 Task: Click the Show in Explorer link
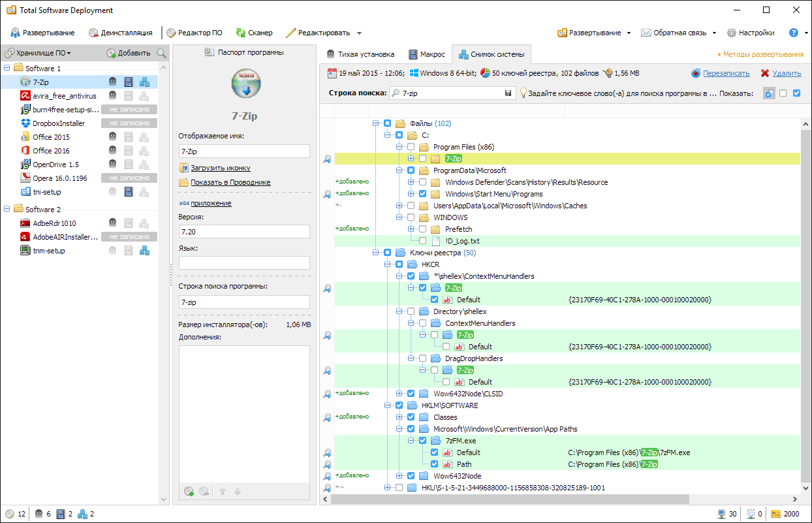(230, 182)
